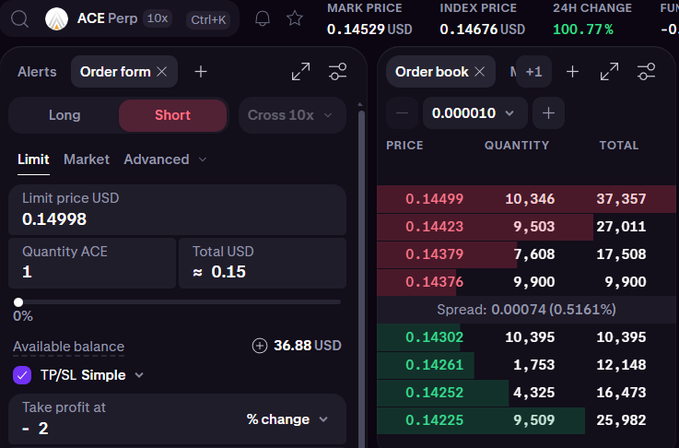Viewport: 679px width, 448px height.
Task: Open the TP/SL Simple mode dropdown
Action: (92, 375)
